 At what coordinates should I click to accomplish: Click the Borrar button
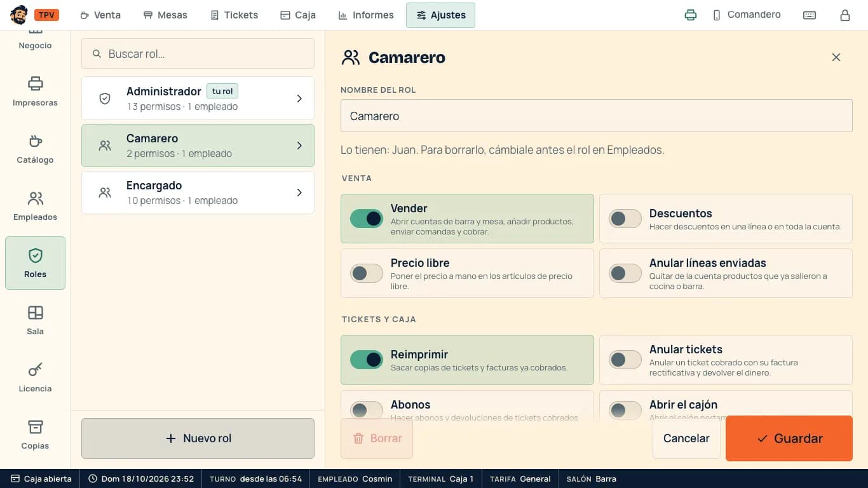coord(377,438)
